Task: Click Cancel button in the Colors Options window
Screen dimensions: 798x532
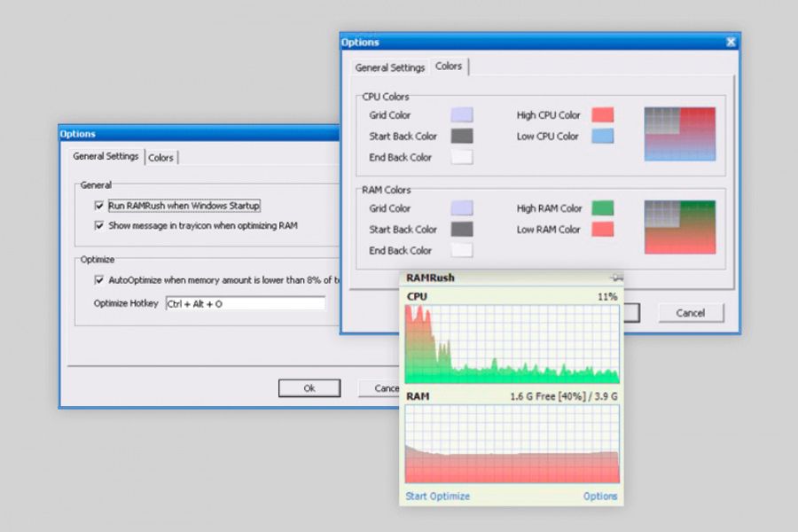Action: point(690,313)
